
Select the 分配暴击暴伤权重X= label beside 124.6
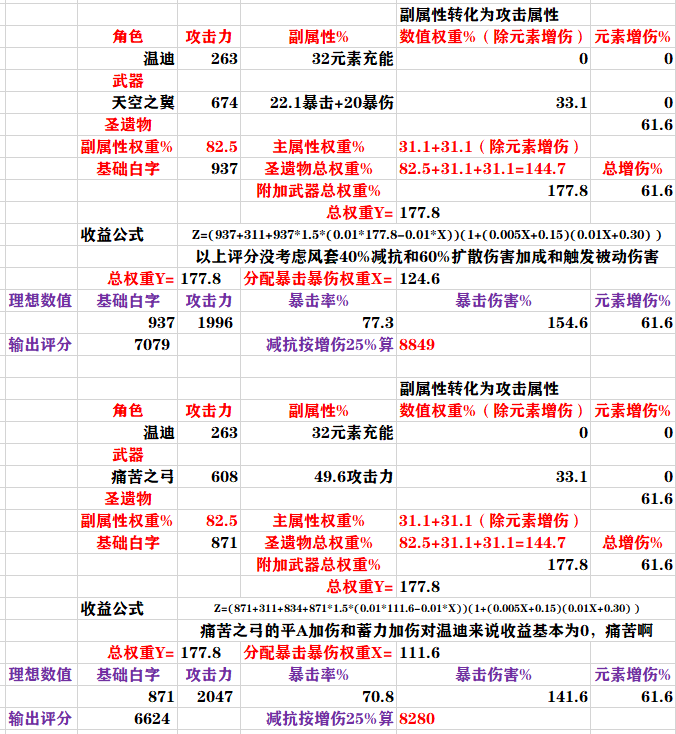[x=318, y=279]
